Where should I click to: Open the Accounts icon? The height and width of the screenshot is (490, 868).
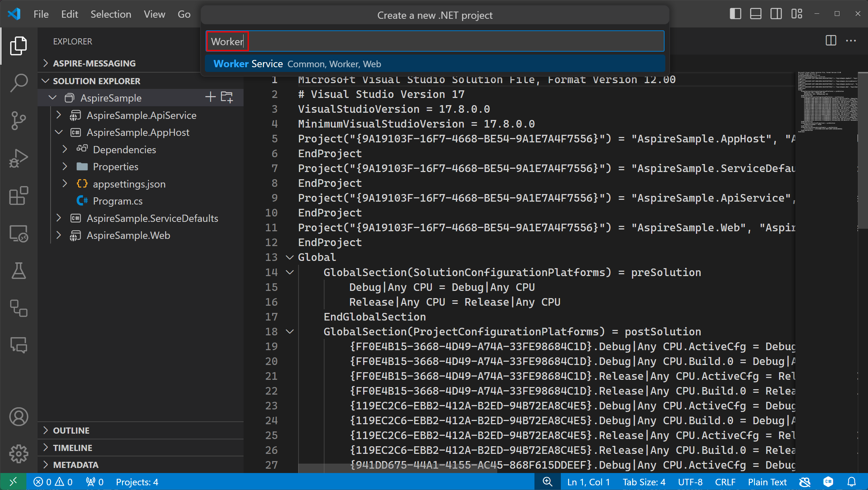(18, 417)
